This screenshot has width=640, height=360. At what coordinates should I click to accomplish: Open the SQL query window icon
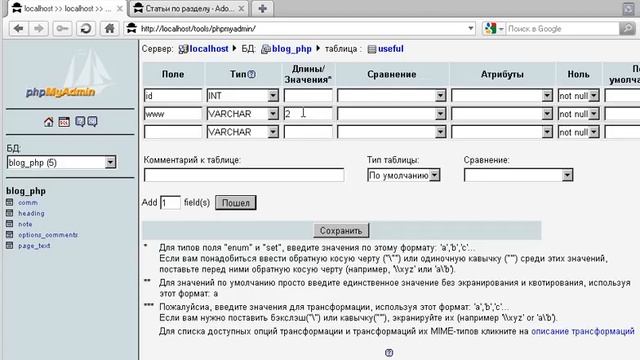pos(64,122)
